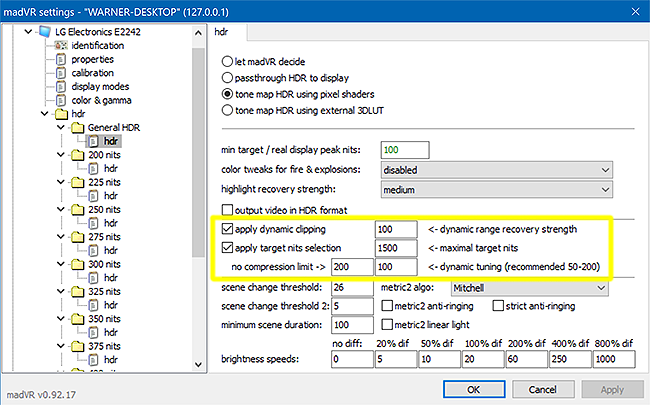Click the properties page icon
This screenshot has height=405, width=650.
pos(61,59)
